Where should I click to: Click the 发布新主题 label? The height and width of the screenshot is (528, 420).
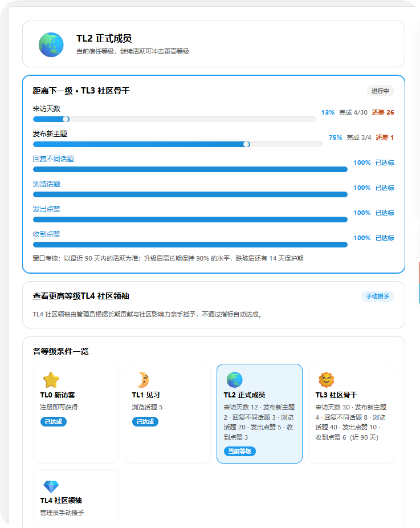click(x=50, y=134)
